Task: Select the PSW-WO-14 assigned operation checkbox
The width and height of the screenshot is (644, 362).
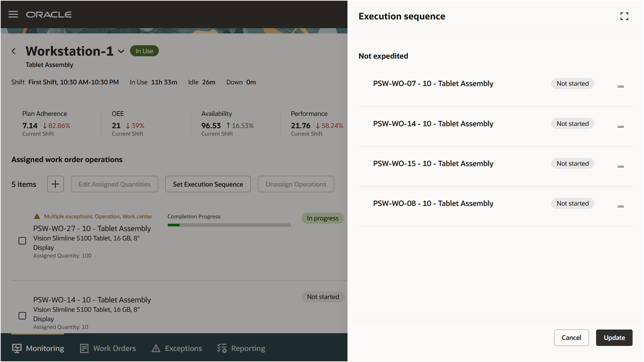Action: (22, 316)
